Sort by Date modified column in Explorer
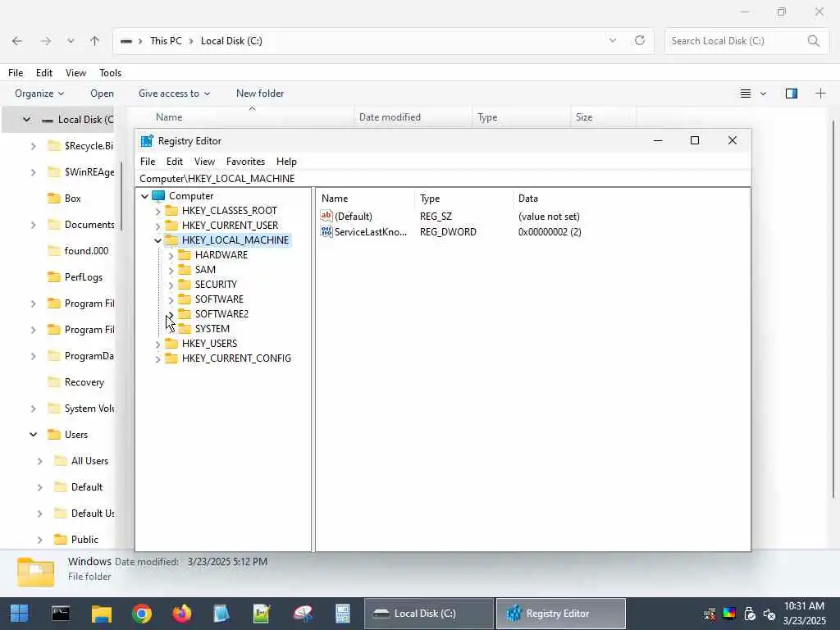The width and height of the screenshot is (840, 630). 390,117
